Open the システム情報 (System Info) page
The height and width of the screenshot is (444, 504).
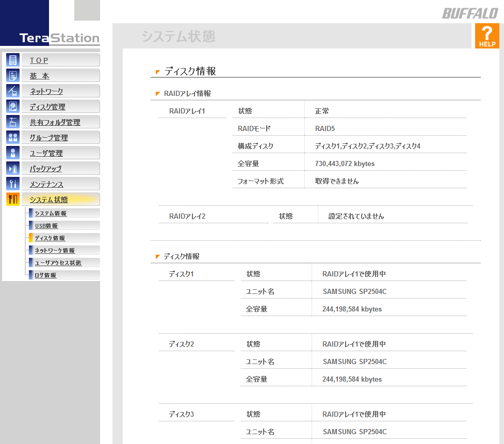tap(52, 212)
